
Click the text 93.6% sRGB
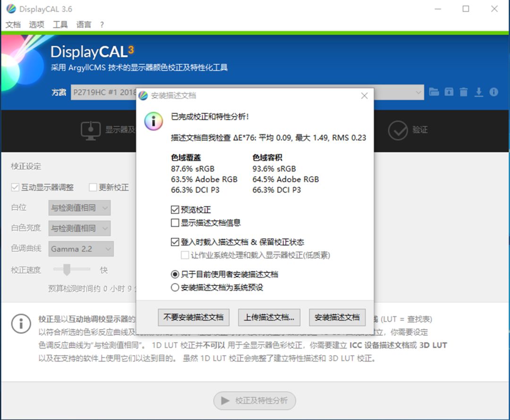pyautogui.click(x=274, y=169)
